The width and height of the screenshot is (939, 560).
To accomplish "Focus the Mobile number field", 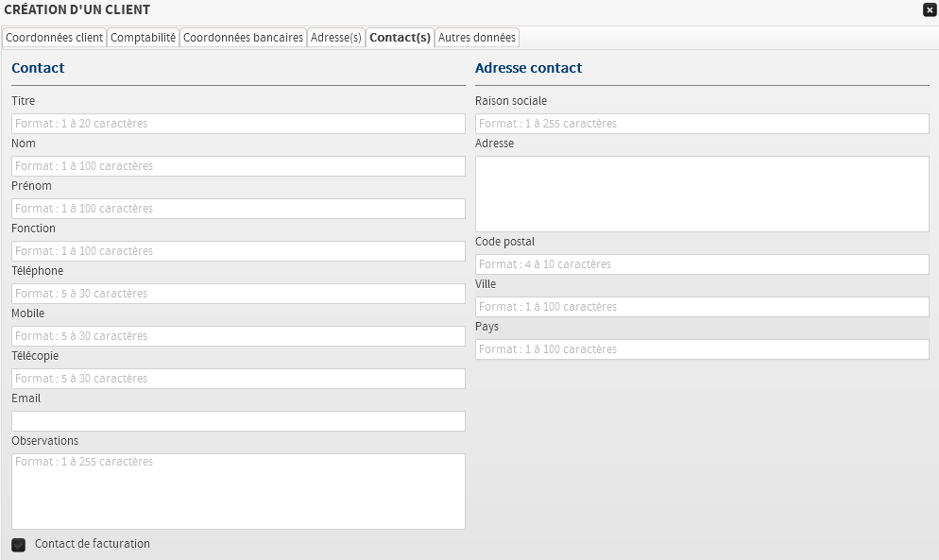I will click(x=238, y=336).
